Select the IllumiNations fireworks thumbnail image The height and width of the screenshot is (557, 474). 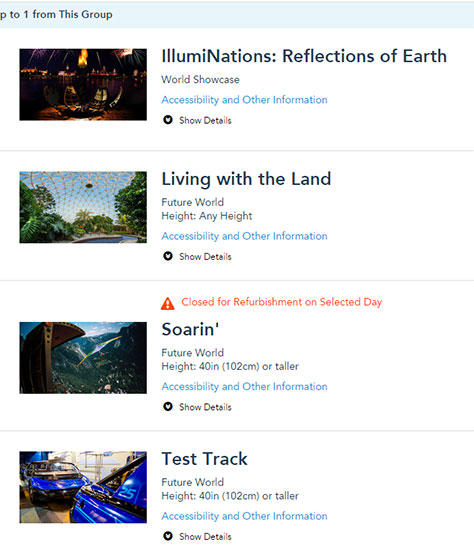pos(83,85)
